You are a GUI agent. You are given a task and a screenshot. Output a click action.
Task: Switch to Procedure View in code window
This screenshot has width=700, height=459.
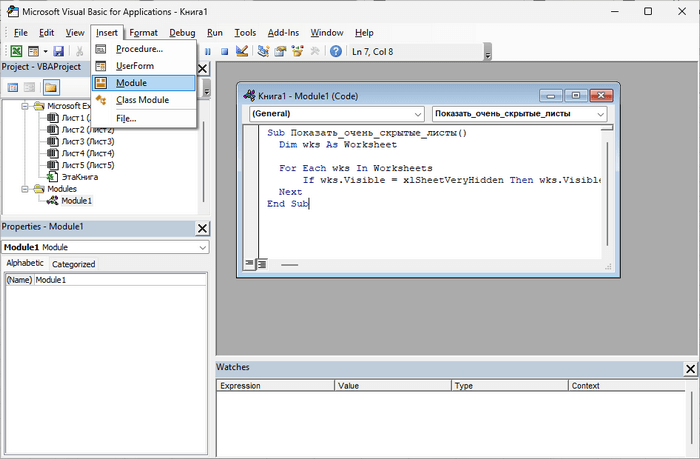247,265
